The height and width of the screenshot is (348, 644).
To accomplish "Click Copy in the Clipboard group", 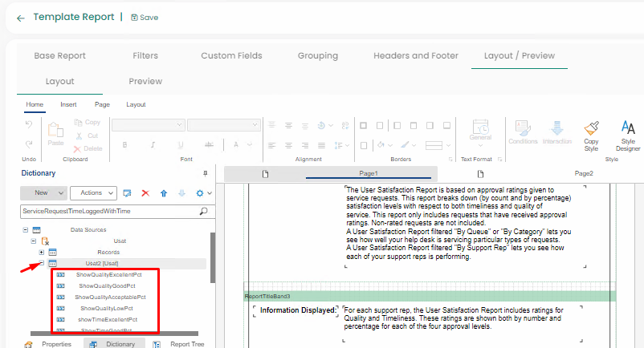I will [87, 122].
